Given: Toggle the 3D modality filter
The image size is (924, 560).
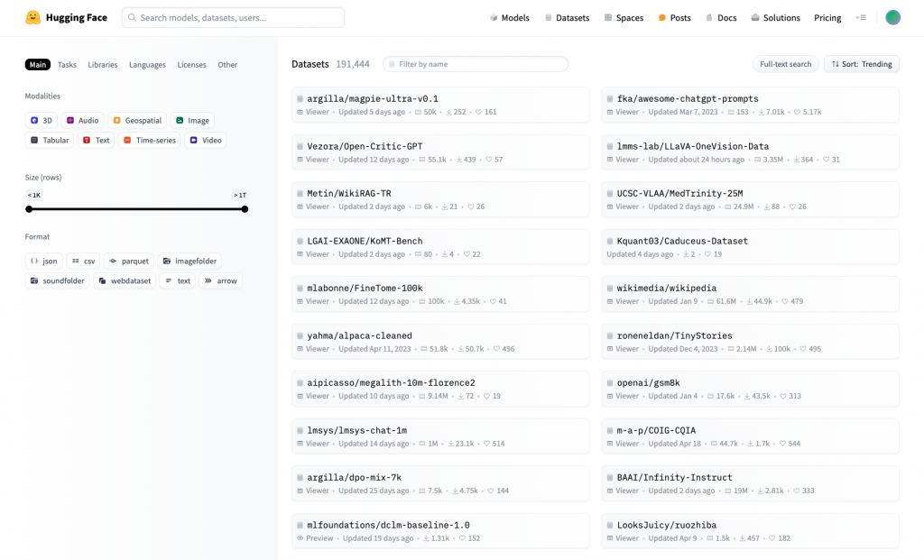Looking at the screenshot, I should [42, 121].
